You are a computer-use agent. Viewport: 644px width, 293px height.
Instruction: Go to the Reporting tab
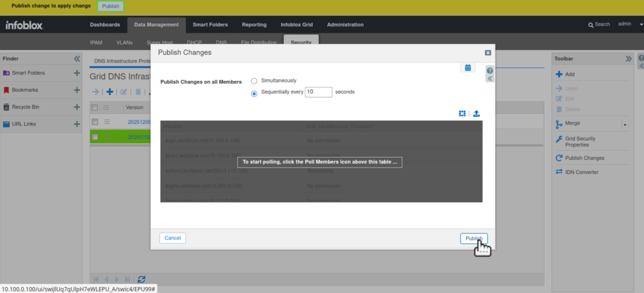coord(254,25)
